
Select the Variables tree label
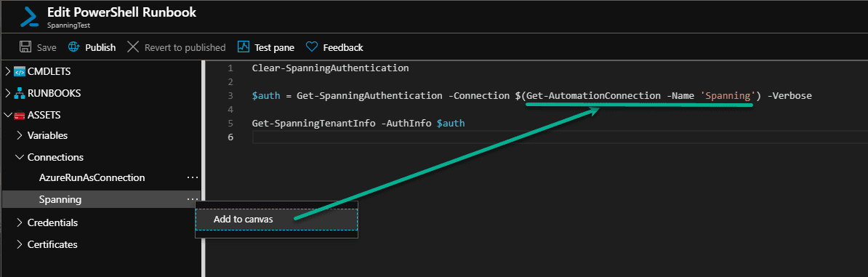[x=47, y=135]
